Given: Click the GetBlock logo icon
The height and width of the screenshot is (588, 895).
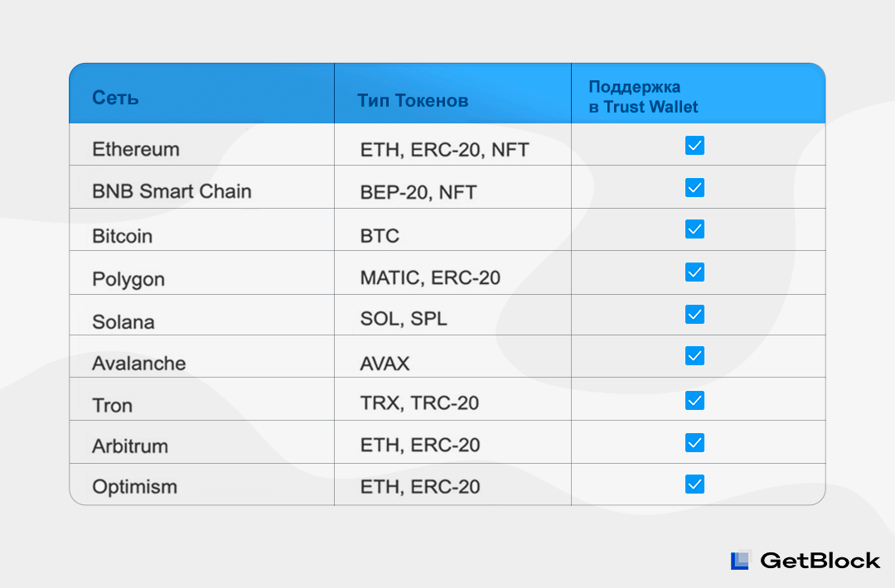Looking at the screenshot, I should click(x=740, y=560).
